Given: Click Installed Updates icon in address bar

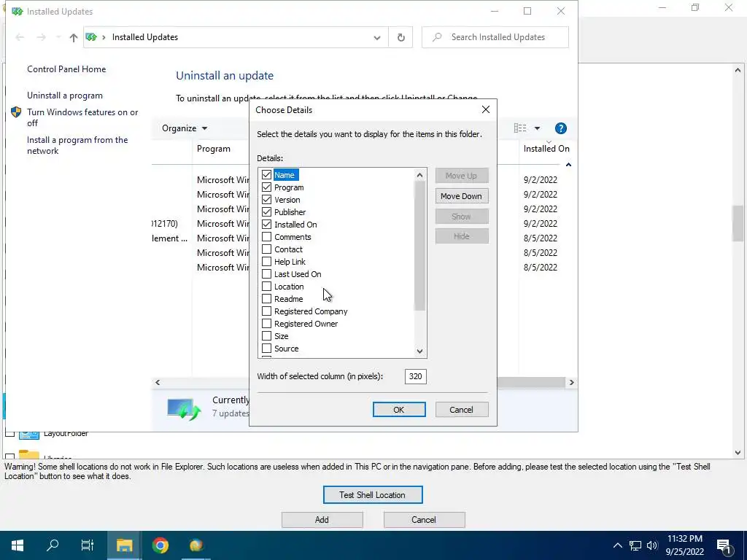Looking at the screenshot, I should [x=91, y=37].
